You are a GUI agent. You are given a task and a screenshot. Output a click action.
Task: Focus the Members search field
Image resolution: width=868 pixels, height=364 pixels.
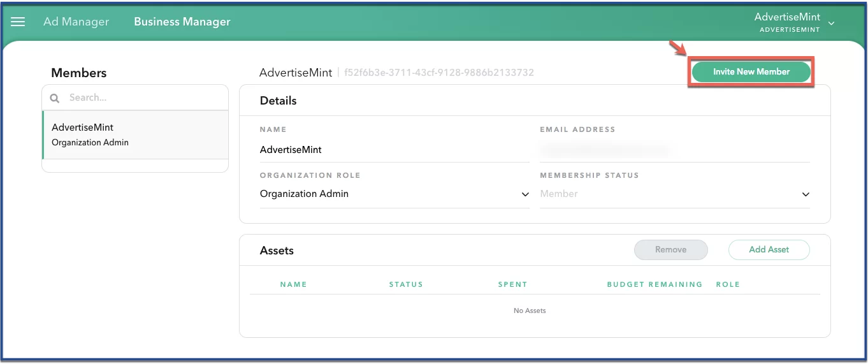click(x=143, y=98)
